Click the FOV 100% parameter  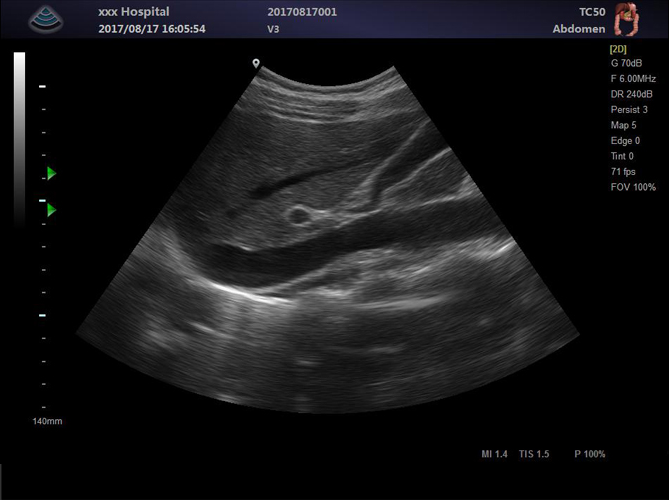(633, 187)
